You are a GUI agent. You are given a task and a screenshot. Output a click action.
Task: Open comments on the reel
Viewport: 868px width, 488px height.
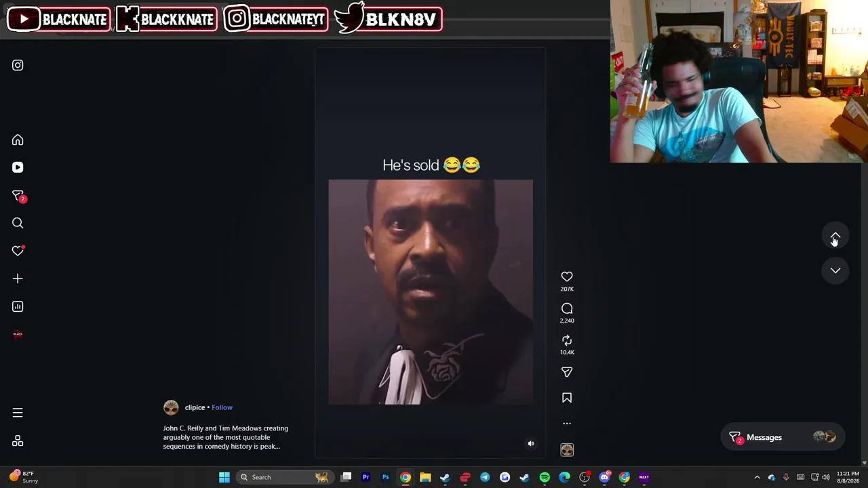click(x=567, y=308)
